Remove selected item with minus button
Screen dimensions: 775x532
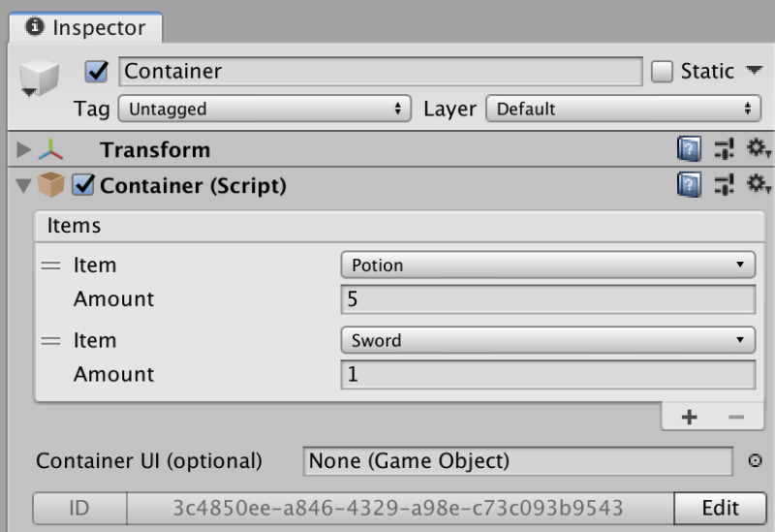coord(736,418)
